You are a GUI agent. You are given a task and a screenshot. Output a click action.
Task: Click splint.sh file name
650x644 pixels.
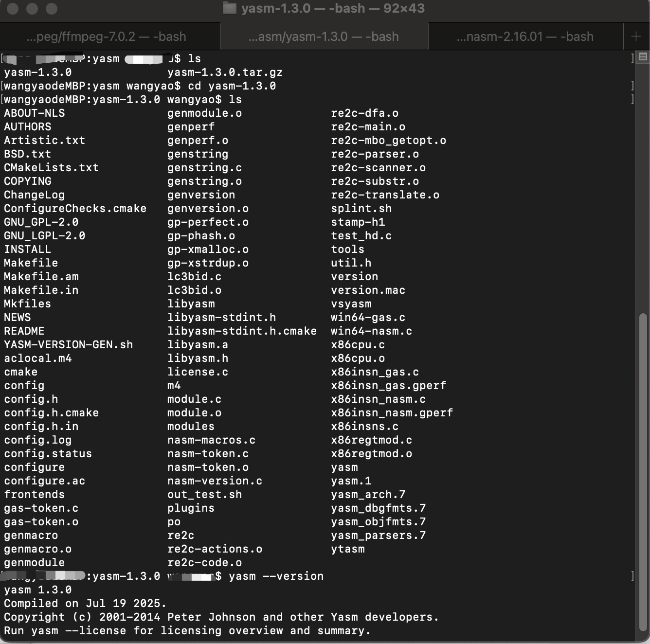[x=361, y=208]
